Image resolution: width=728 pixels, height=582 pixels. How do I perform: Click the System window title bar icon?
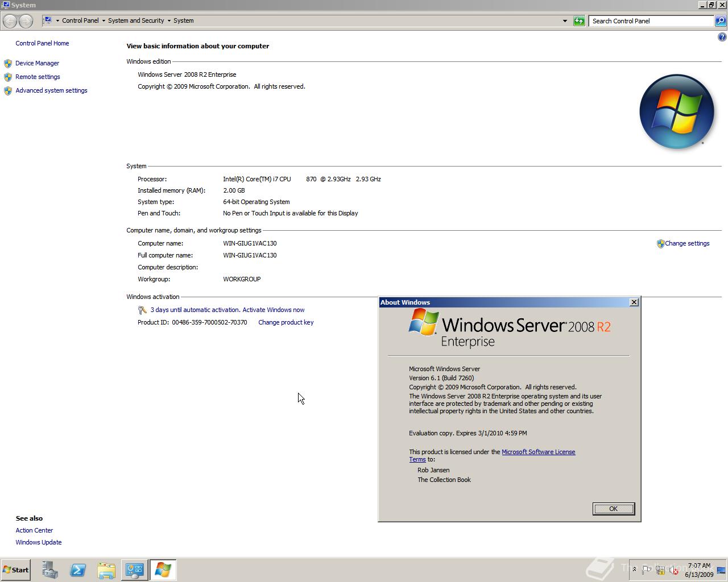click(x=6, y=5)
